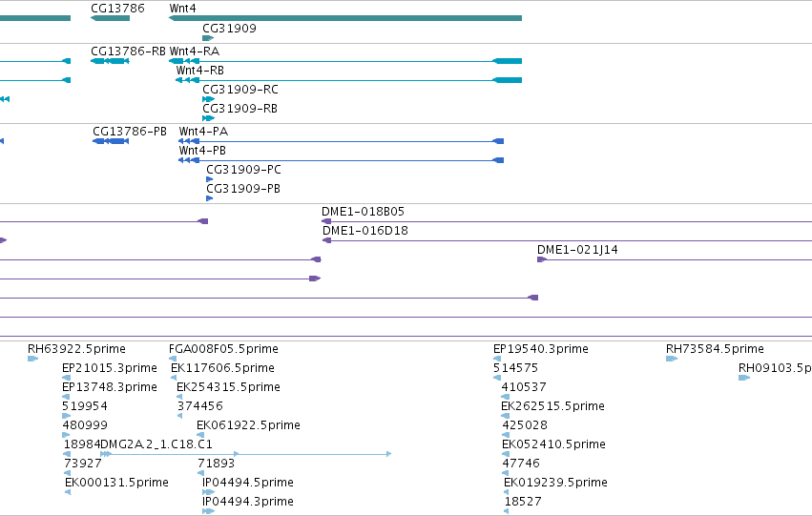Select the CG13786-PB protein glyph
The height and width of the screenshot is (516, 812).
pos(111,141)
